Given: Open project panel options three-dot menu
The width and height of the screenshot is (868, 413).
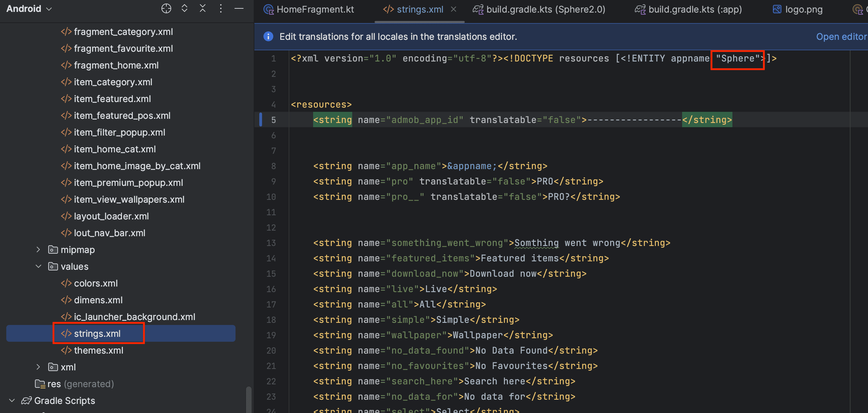Looking at the screenshot, I should click(x=221, y=8).
